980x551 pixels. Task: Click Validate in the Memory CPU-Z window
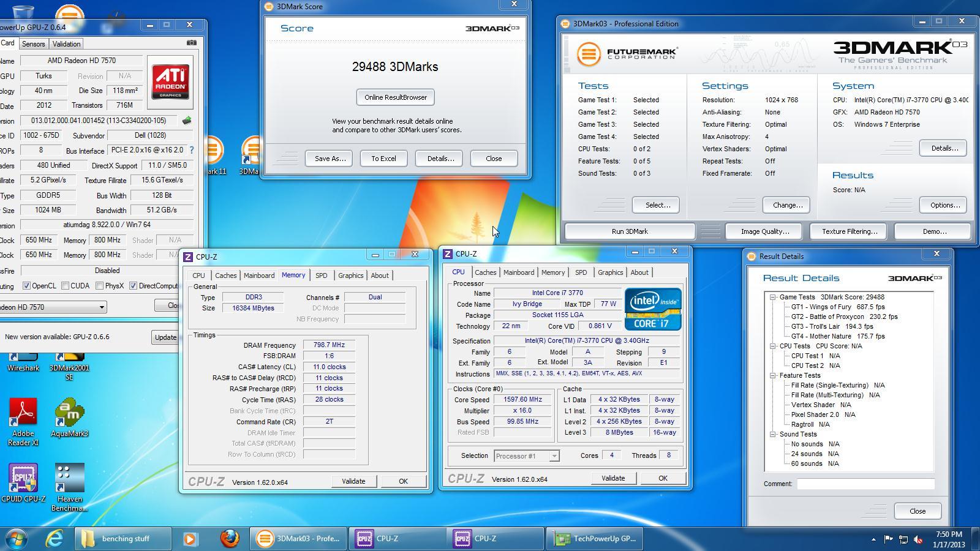tap(353, 481)
